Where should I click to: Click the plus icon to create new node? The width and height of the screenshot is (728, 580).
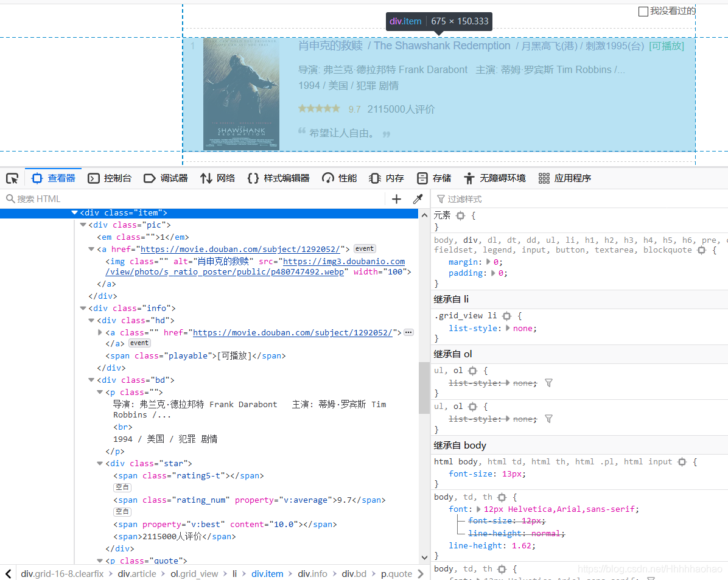(x=396, y=199)
